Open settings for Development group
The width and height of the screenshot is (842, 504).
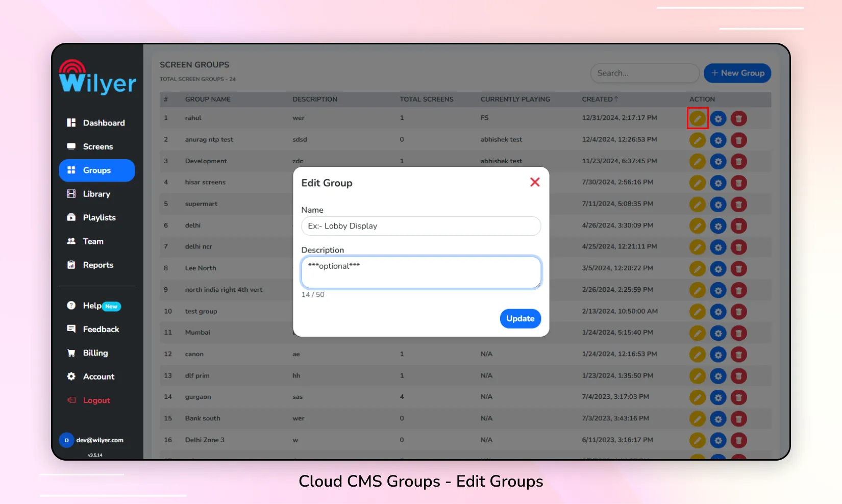718,162
